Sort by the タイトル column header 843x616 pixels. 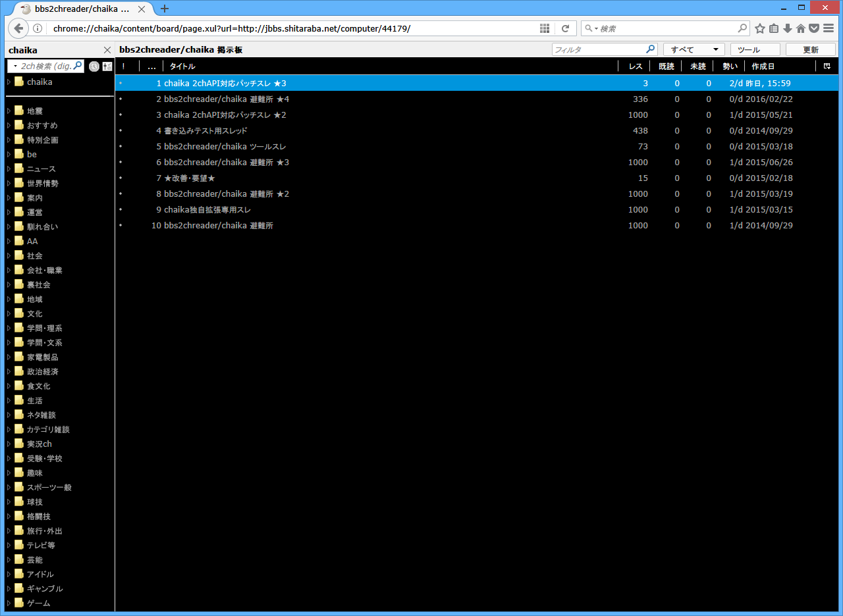(x=390, y=66)
